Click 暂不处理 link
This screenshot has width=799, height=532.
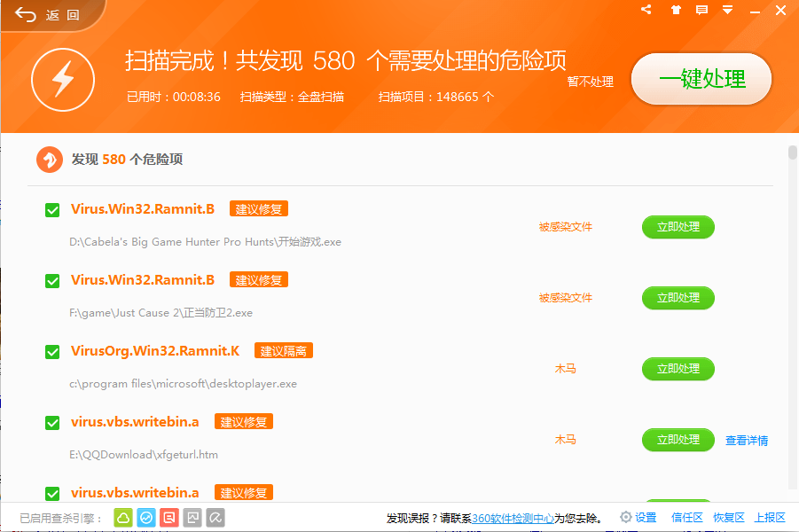(590, 82)
